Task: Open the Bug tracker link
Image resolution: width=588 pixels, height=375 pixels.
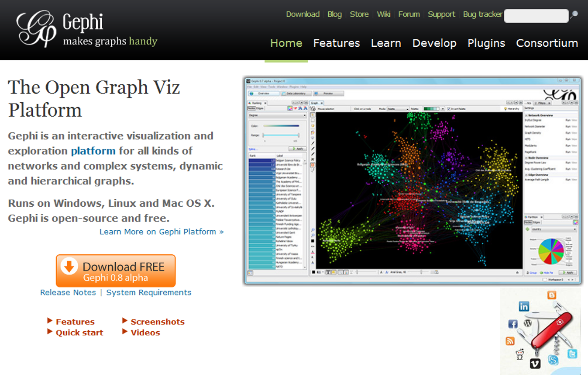Action: tap(483, 14)
